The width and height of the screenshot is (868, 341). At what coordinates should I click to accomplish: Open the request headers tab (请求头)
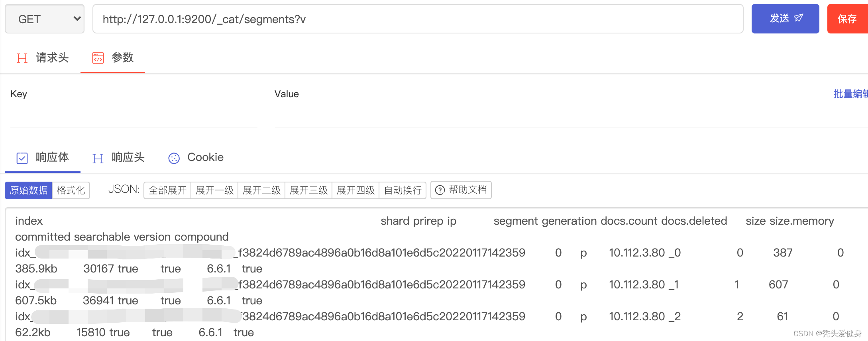[52, 58]
